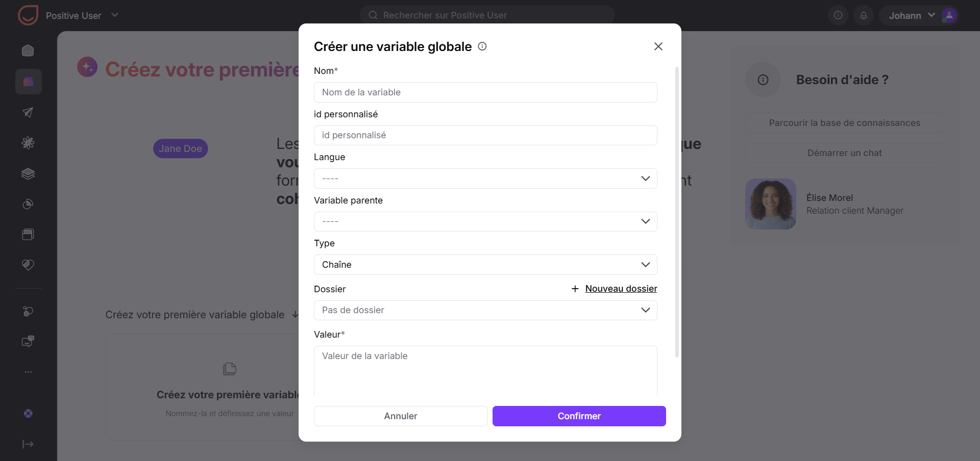Click the collapse sidebar arrow icon
This screenshot has height=461, width=980.
tap(28, 444)
